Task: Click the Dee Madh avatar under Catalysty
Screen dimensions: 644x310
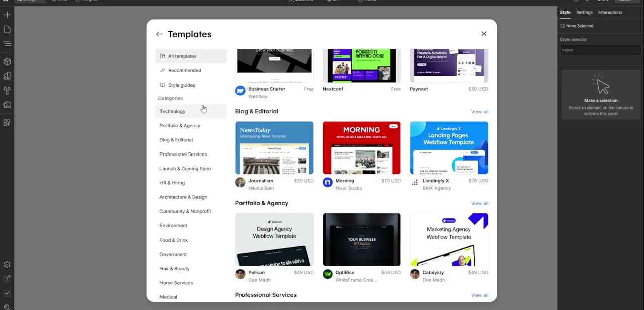Action: pyautogui.click(x=415, y=274)
